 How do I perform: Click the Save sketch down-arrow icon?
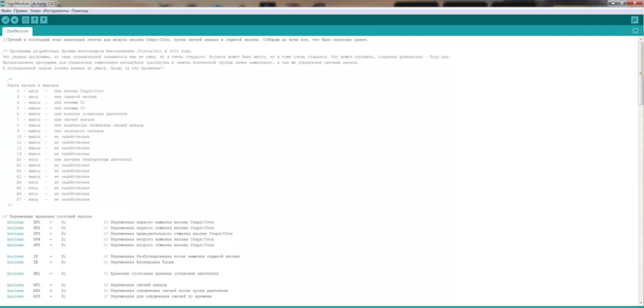[x=44, y=20]
